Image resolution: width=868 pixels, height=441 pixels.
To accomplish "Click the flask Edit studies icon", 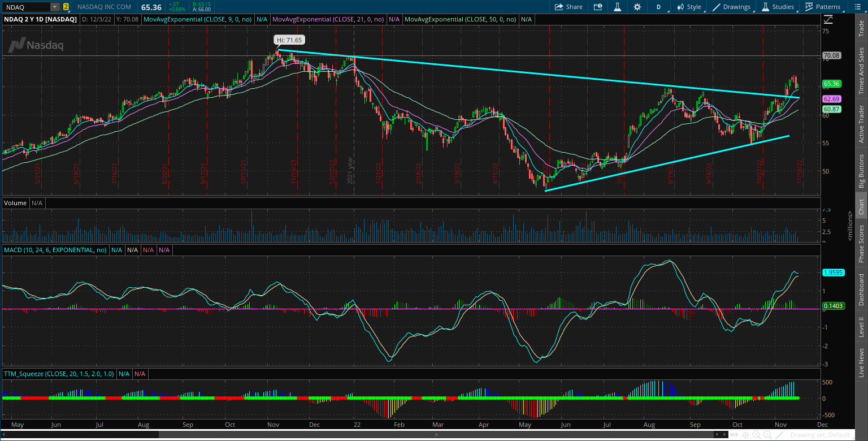I will pyautogui.click(x=618, y=7).
